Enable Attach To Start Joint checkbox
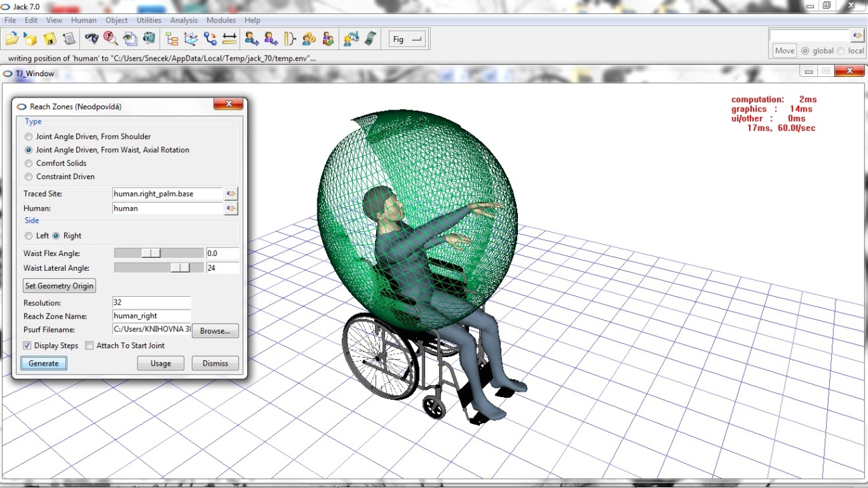Screen dimensions: 868x488 point(90,346)
